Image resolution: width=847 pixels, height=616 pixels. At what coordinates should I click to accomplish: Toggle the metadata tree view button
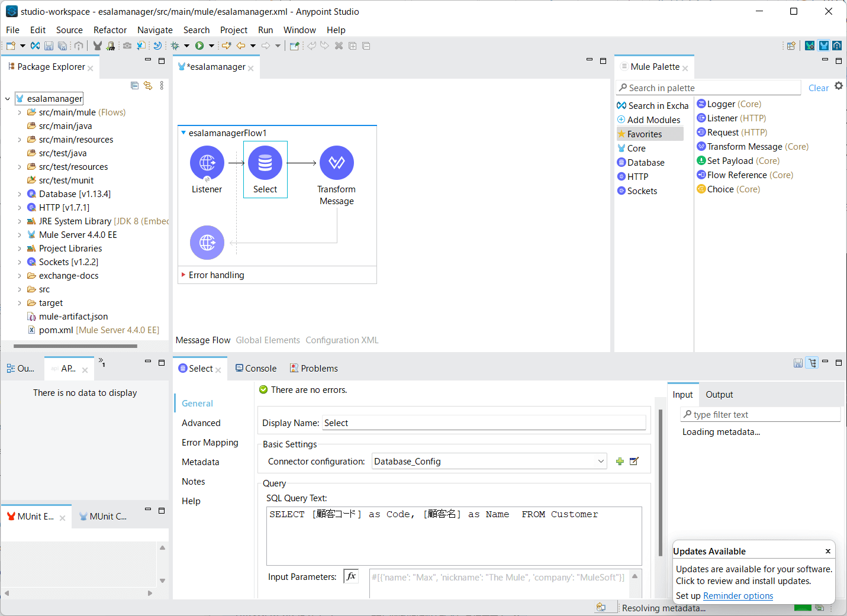[812, 363]
